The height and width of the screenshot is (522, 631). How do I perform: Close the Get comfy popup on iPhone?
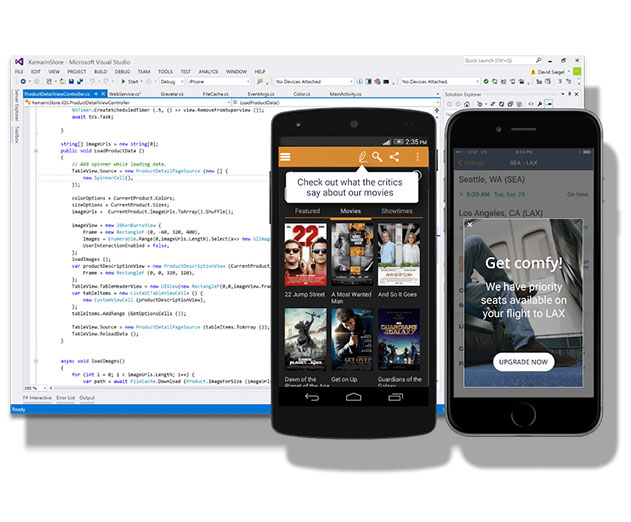coord(470,225)
